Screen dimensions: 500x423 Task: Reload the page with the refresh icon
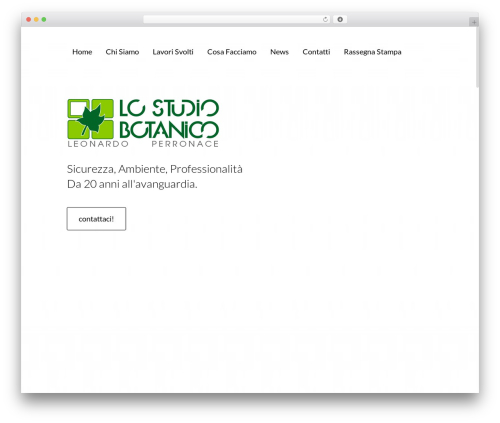(x=326, y=19)
